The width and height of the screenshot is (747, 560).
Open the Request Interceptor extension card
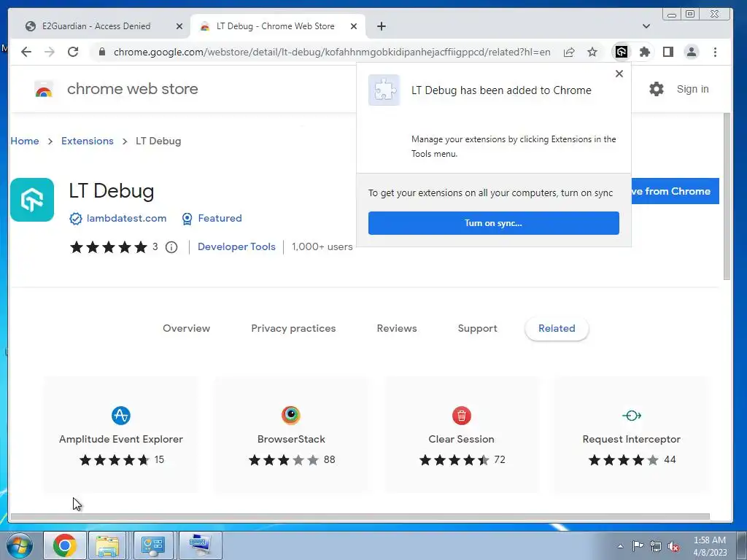tap(631, 435)
